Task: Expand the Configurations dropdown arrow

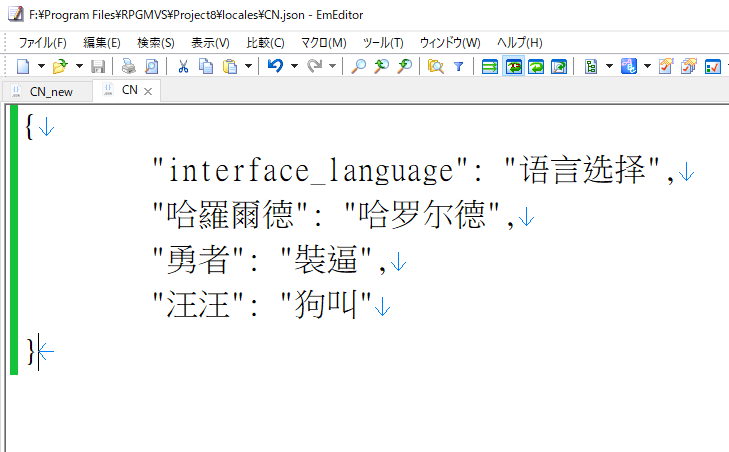Action: point(610,66)
